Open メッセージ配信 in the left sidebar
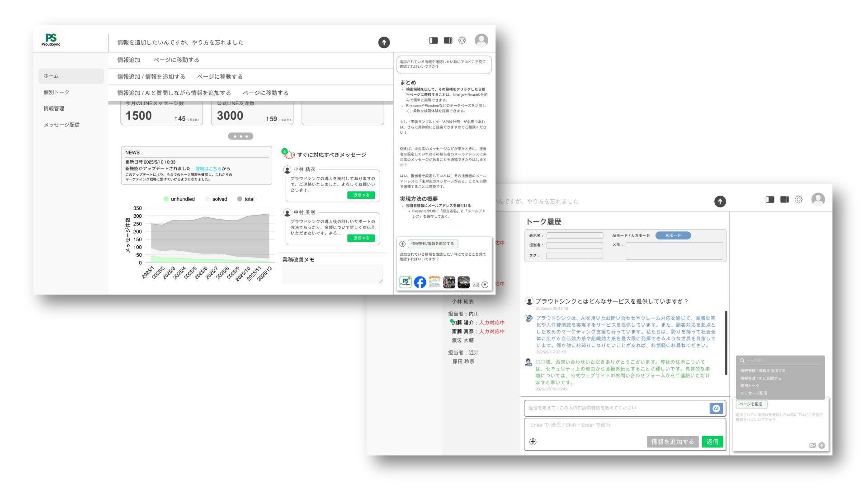The height and width of the screenshot is (488, 868). tap(61, 125)
